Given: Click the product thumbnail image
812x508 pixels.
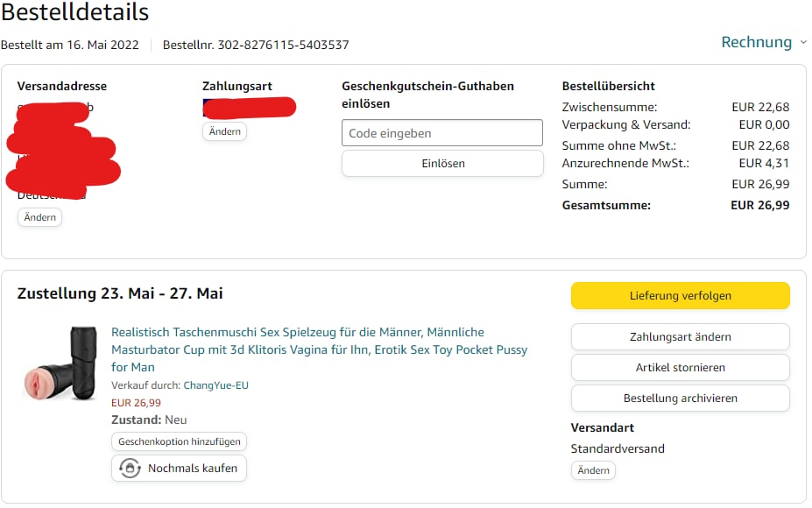Looking at the screenshot, I should click(60, 363).
